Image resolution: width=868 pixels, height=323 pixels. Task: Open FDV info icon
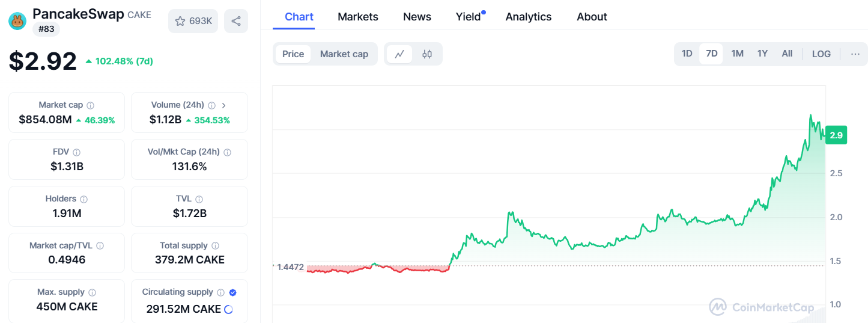tap(76, 152)
